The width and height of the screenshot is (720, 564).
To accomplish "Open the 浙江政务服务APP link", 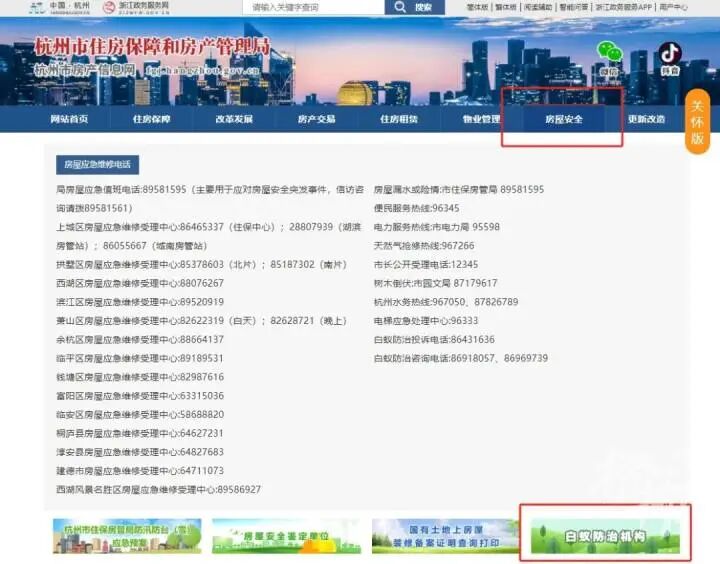I will click(x=624, y=7).
